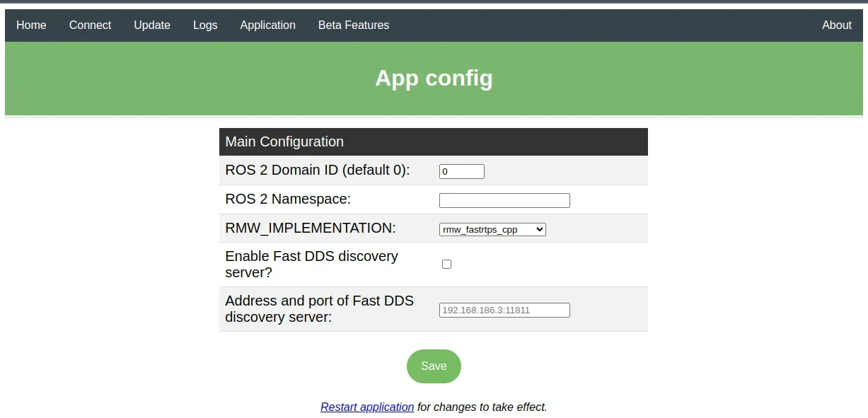The height and width of the screenshot is (418, 868).
Task: Click the ROS 2 Domain ID field
Action: 462,171
